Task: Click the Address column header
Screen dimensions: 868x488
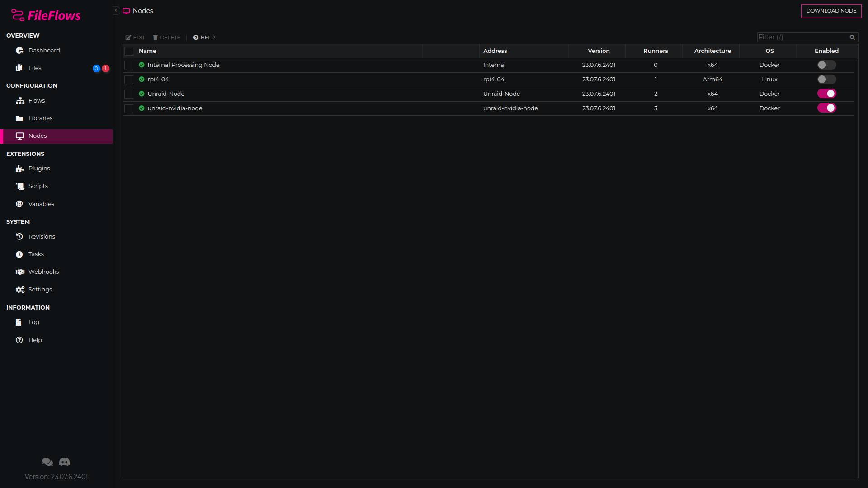Action: coord(495,51)
